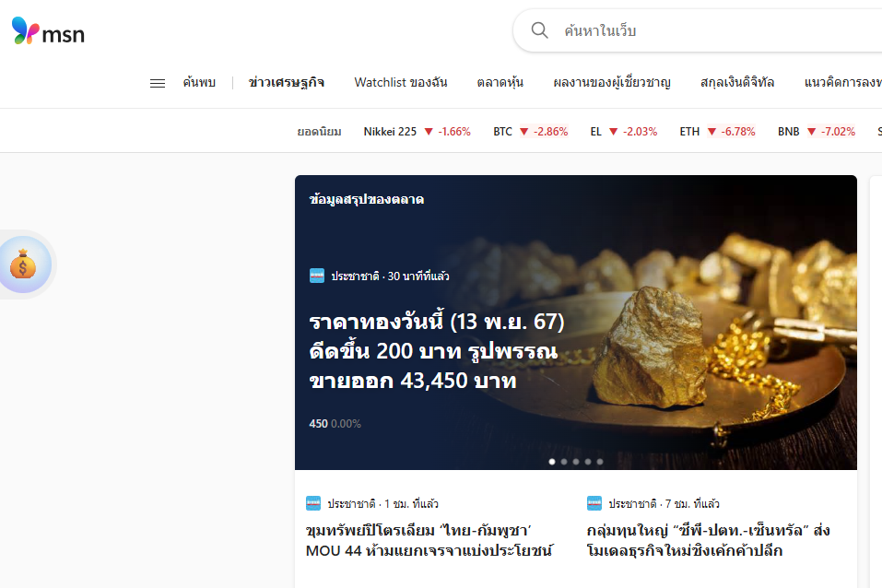Select the first carousel dot indicator
Screen dimensions: 882x588
(x=552, y=462)
